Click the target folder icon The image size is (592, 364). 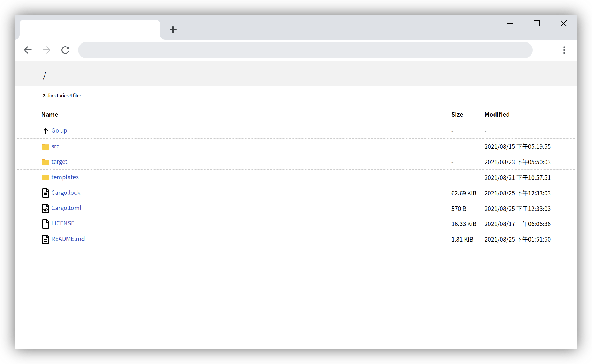(x=45, y=162)
